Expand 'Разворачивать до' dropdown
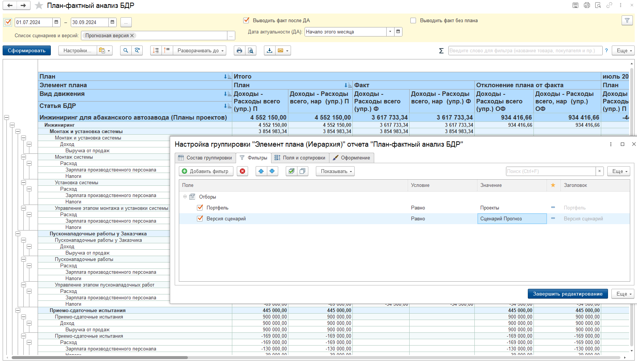The width and height of the screenshot is (637, 364). coord(200,51)
